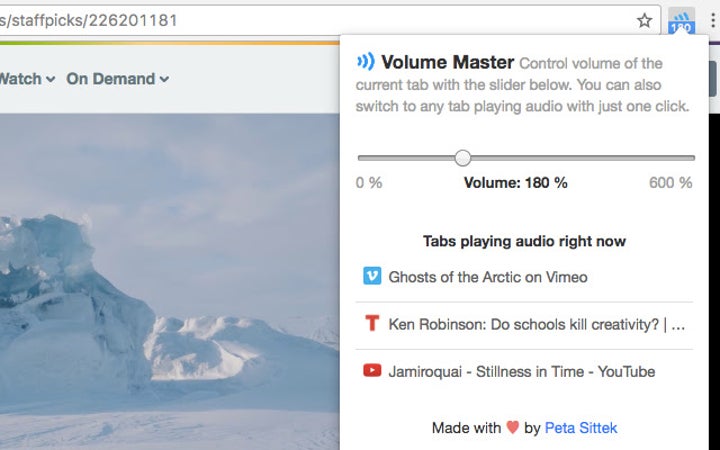Open the Peta Sittek link
The image size is (720, 450).
(x=581, y=428)
